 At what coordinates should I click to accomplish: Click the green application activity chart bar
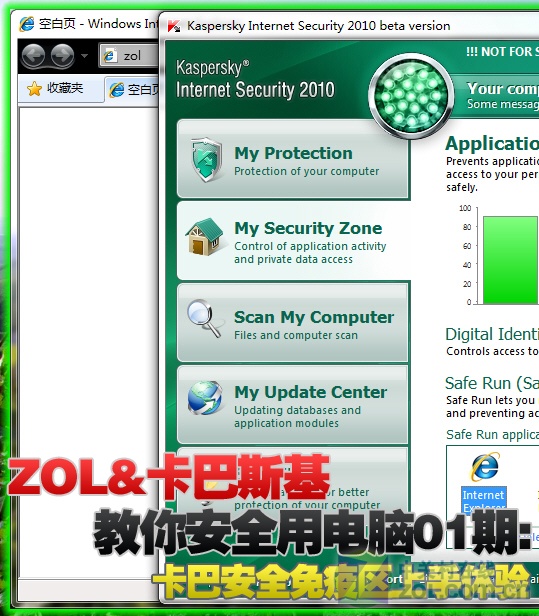click(x=510, y=260)
